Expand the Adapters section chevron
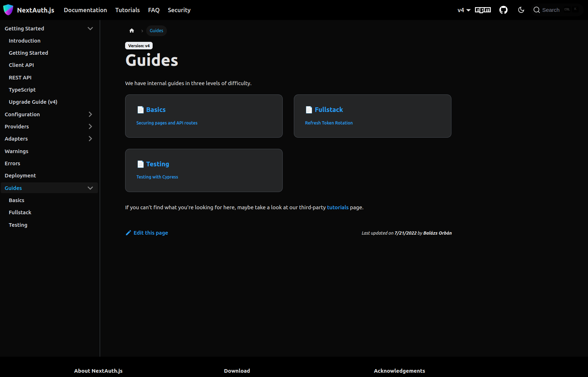Screen dimensions: 588x377 90,139
